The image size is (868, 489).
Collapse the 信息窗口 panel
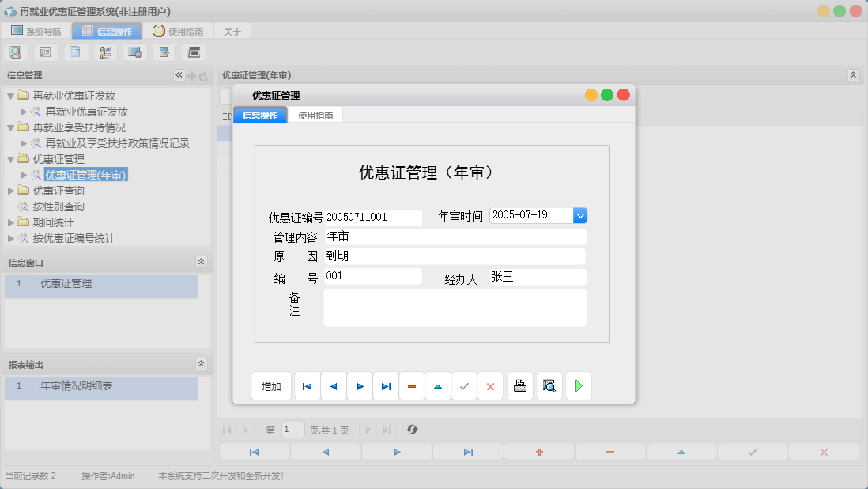click(x=200, y=262)
